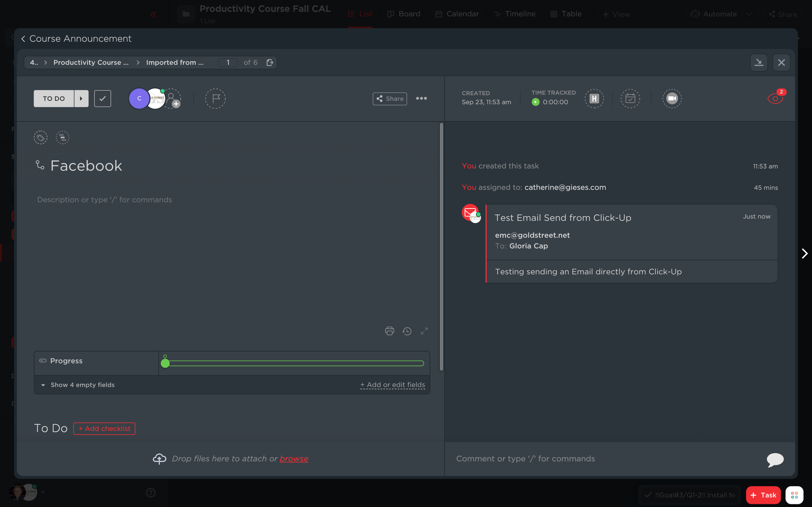Start a video recording clip

pos(672,99)
